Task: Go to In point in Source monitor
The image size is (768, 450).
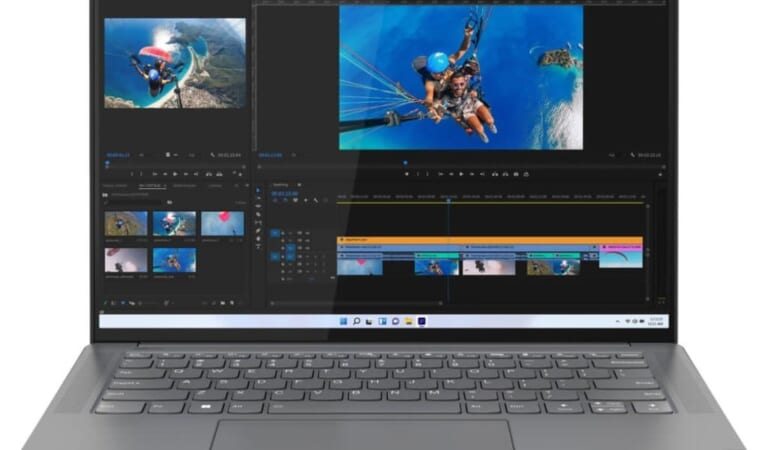Action: pos(155,174)
